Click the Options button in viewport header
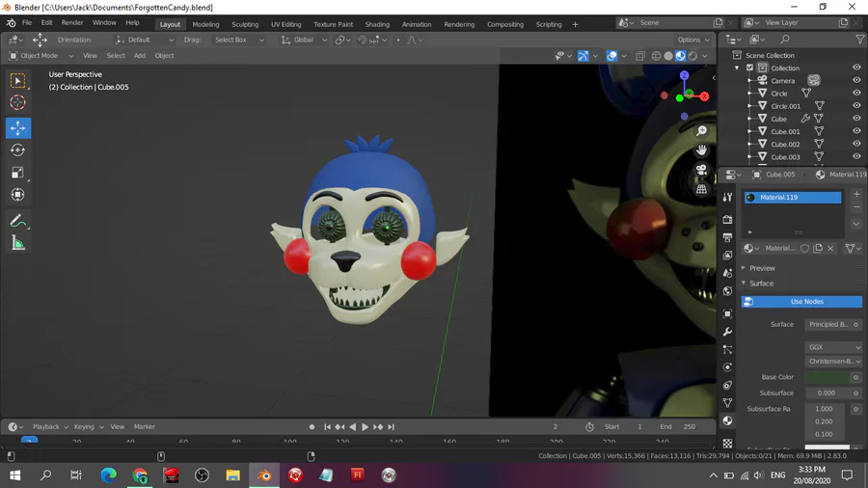The height and width of the screenshot is (488, 868). pos(692,40)
